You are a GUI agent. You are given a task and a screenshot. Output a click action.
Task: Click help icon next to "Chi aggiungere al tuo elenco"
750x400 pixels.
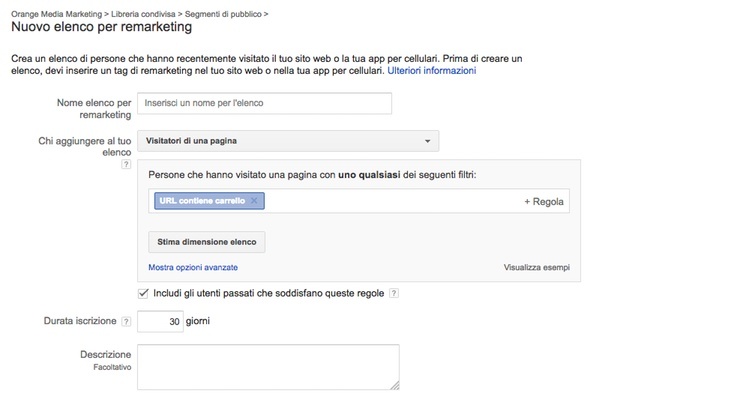(125, 164)
